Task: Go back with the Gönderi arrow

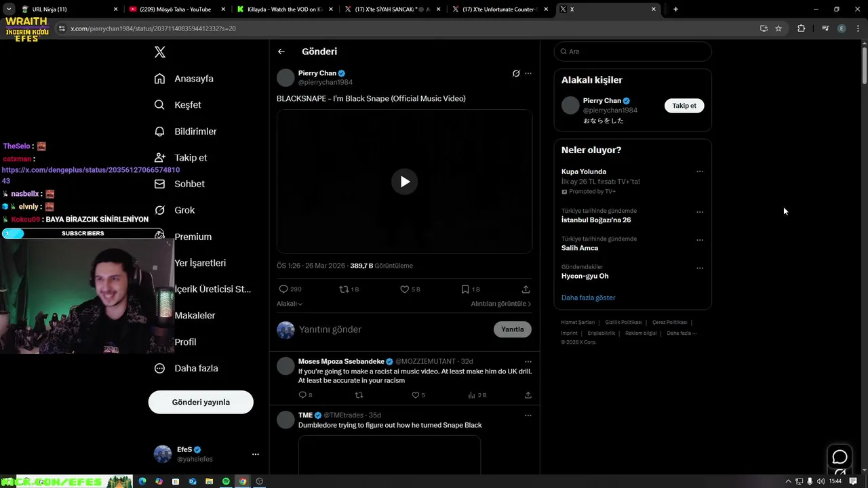Action: [281, 52]
